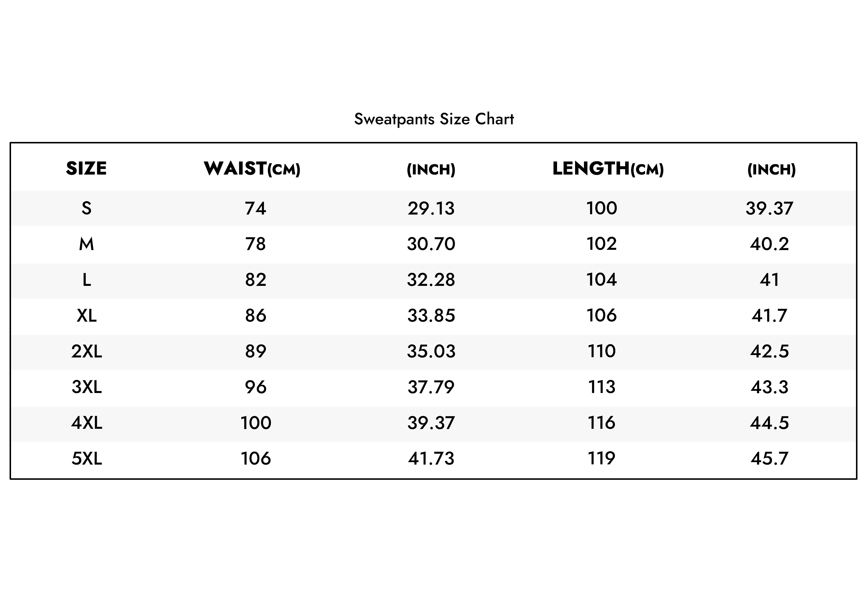
Task: Select the 3XL waist value 96
Action: [256, 387]
